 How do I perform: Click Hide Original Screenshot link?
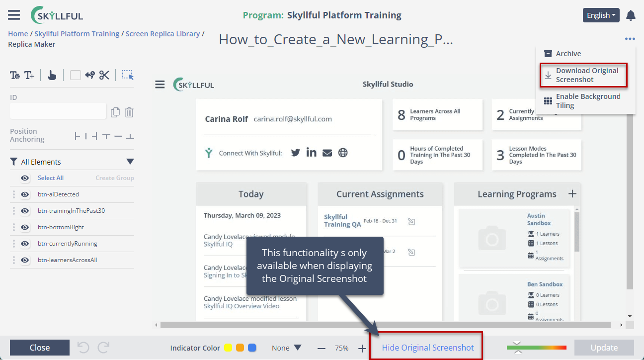pos(428,348)
